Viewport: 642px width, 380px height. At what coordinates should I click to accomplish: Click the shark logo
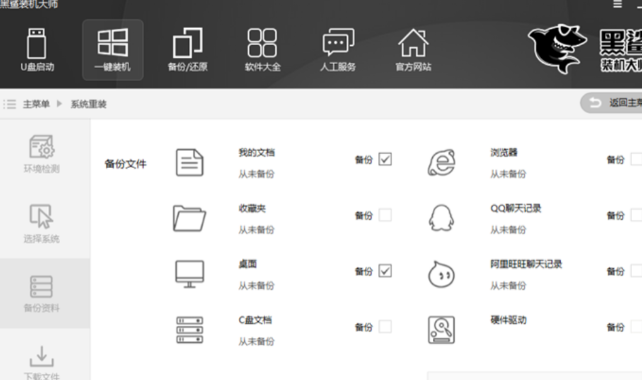pos(558,48)
